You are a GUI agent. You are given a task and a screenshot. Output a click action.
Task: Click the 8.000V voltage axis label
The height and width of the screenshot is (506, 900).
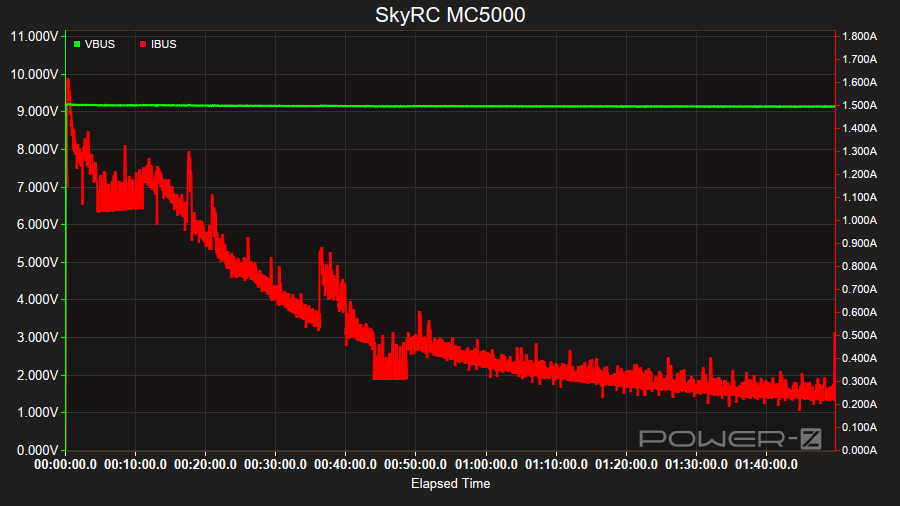[x=37, y=150]
